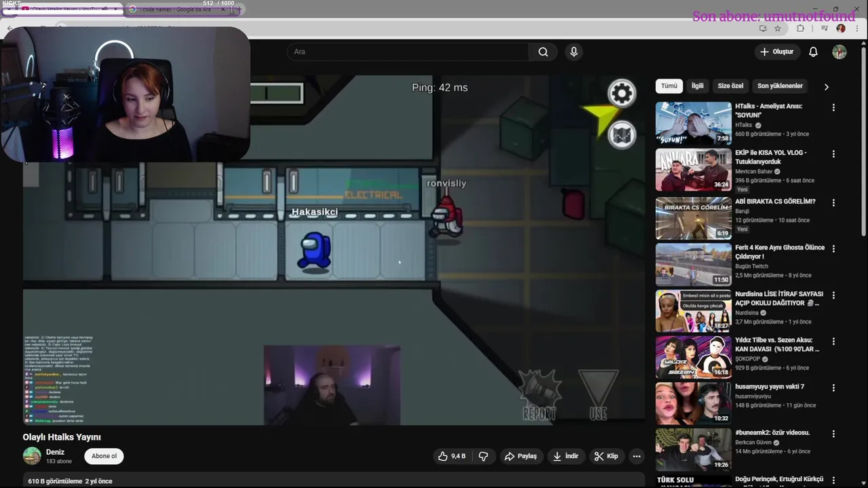Open options menu for '#buneamk2: özür videosu'
Viewport: 868px width, 488px height.
point(833,434)
